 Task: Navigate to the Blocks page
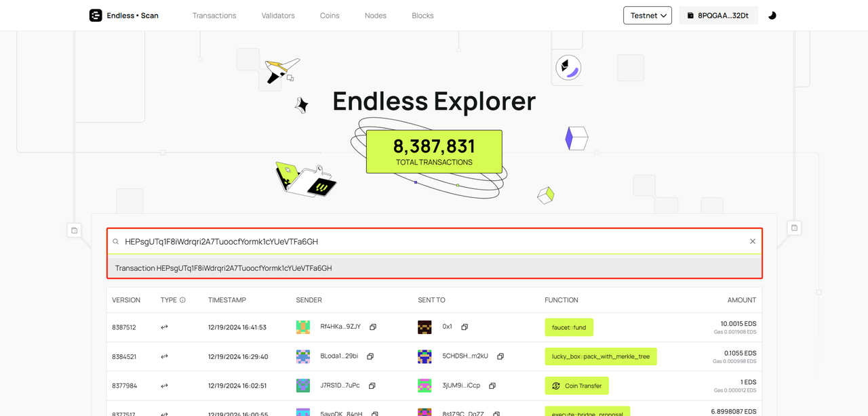[x=422, y=16]
